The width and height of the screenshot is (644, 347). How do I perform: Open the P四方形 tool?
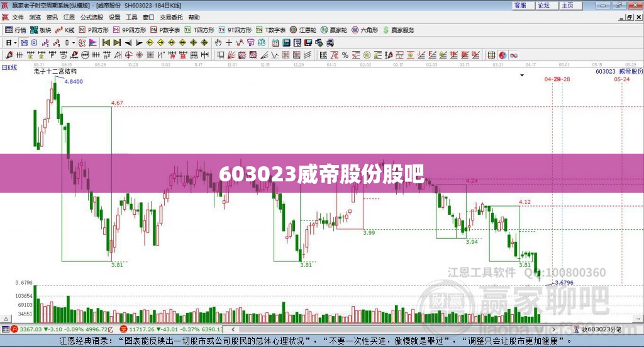point(94,30)
